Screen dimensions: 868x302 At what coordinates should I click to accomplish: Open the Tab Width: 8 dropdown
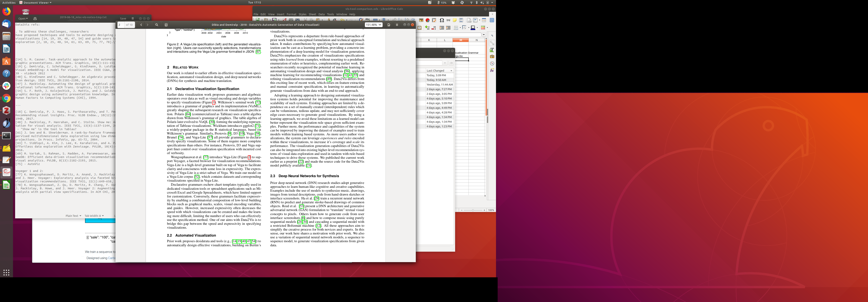tap(94, 216)
